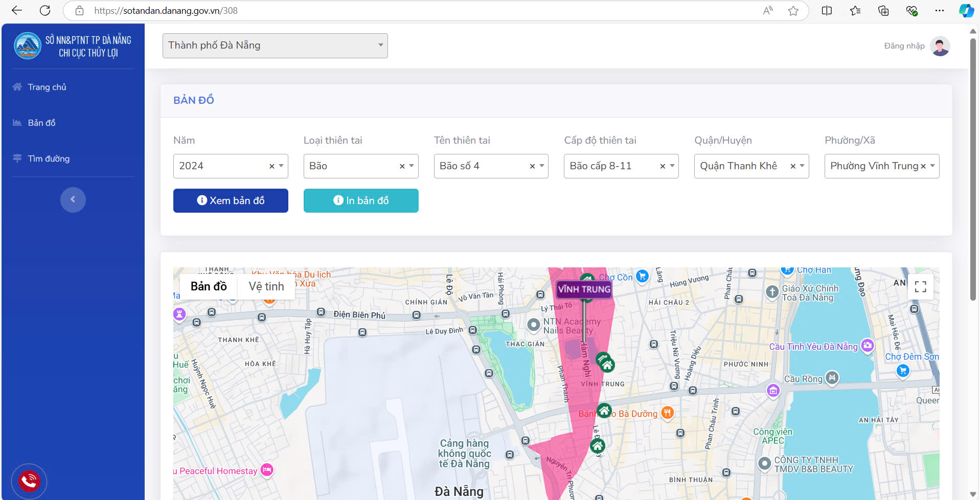Click NTN Academy Nails Beauty marker
Screen dimensions: 980x500
point(534,325)
